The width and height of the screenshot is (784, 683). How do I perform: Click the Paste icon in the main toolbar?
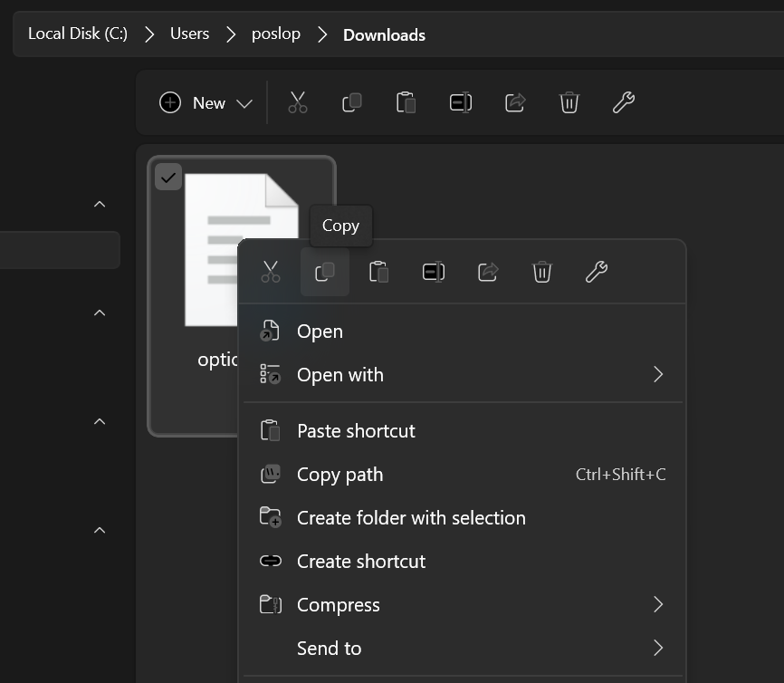coord(406,102)
